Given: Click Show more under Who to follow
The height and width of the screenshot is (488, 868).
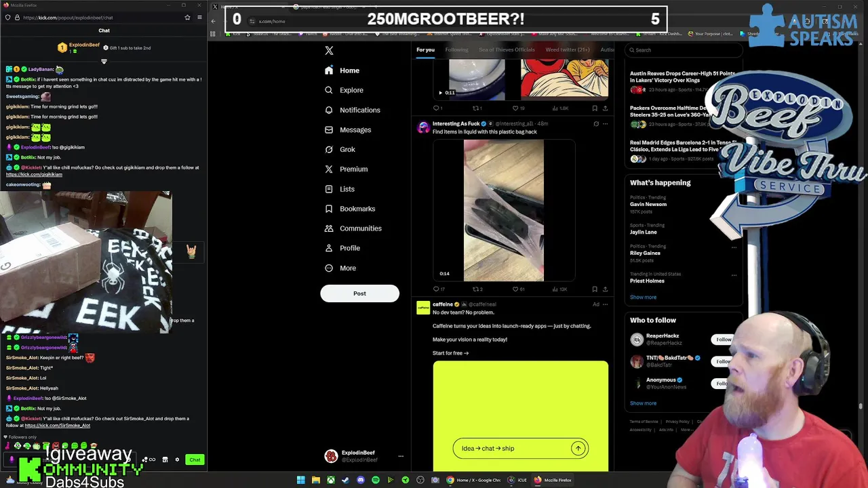Looking at the screenshot, I should coord(643,403).
